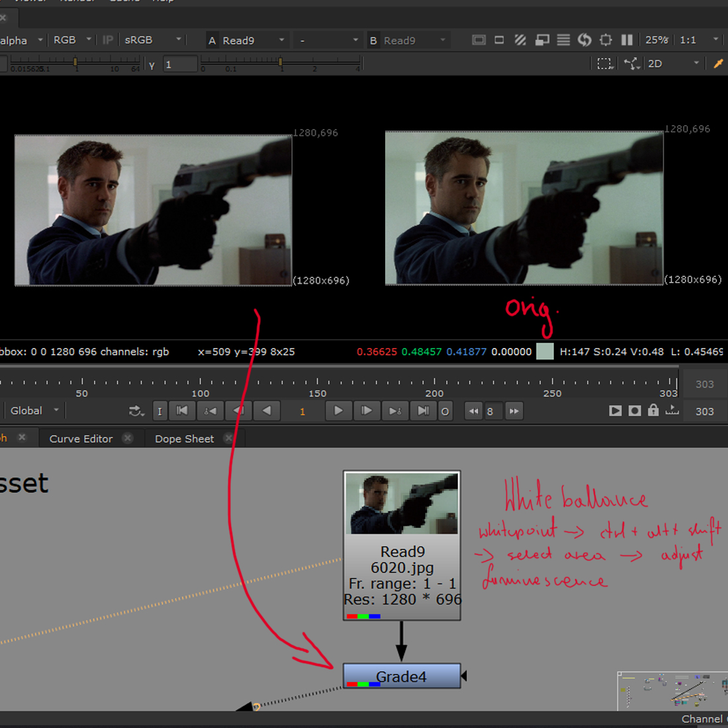
Task: Close the Node Graph tab
Action: (x=22, y=437)
